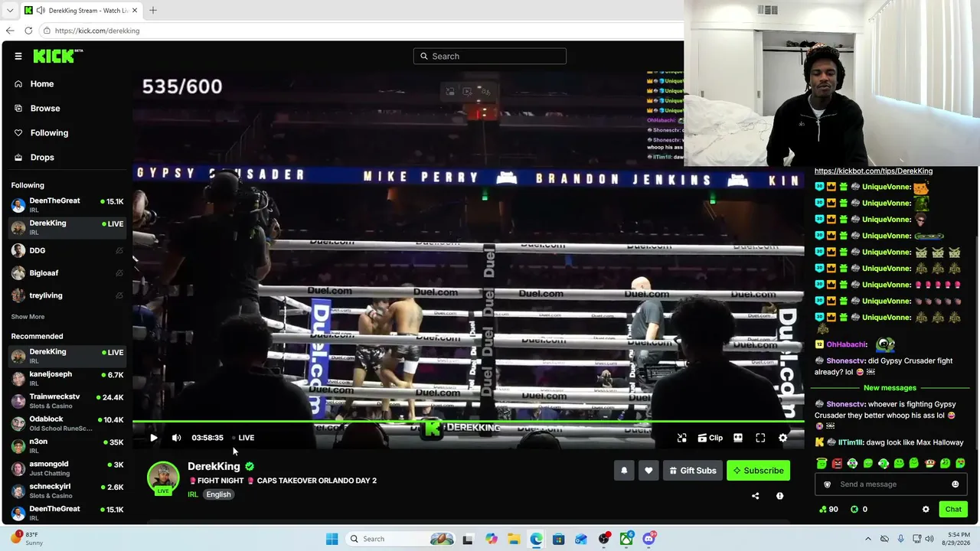Viewport: 980px width, 551px height.
Task: Send message with the green Chat button
Action: tap(953, 509)
